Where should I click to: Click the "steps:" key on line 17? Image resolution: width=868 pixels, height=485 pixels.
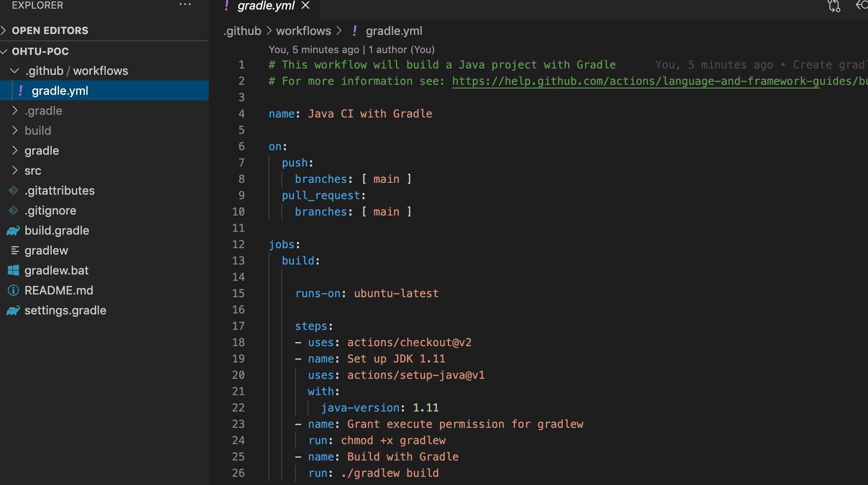[314, 326]
